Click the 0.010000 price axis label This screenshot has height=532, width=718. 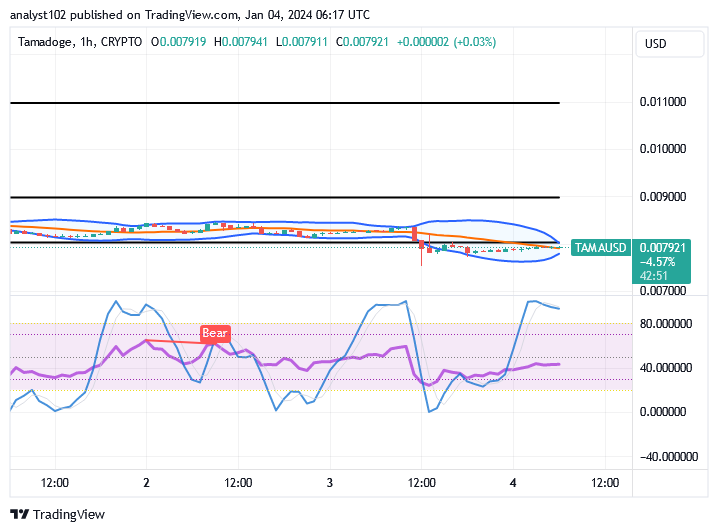pos(663,149)
